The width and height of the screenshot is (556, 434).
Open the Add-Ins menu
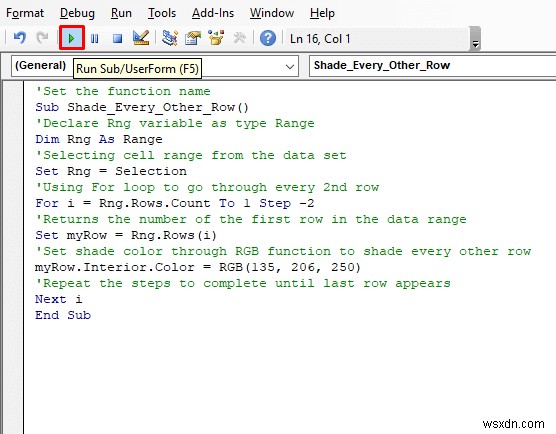point(213,13)
